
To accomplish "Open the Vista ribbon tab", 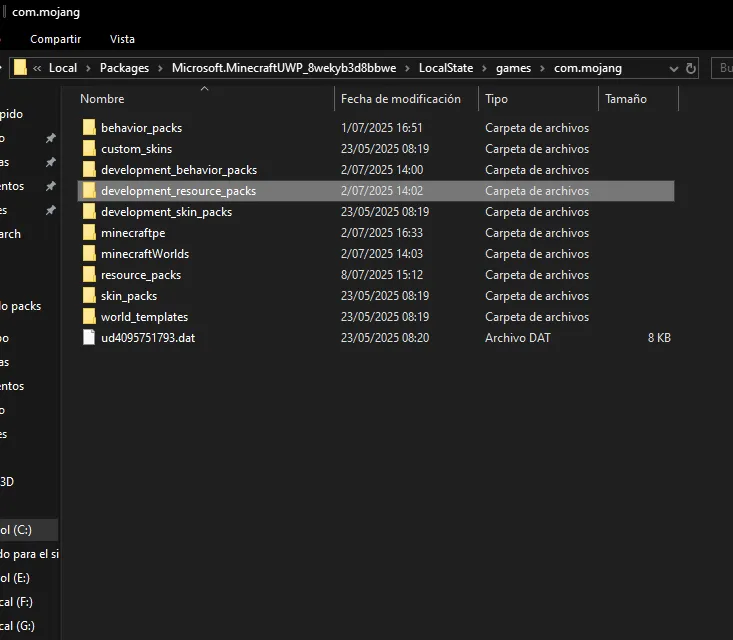I will click(122, 39).
